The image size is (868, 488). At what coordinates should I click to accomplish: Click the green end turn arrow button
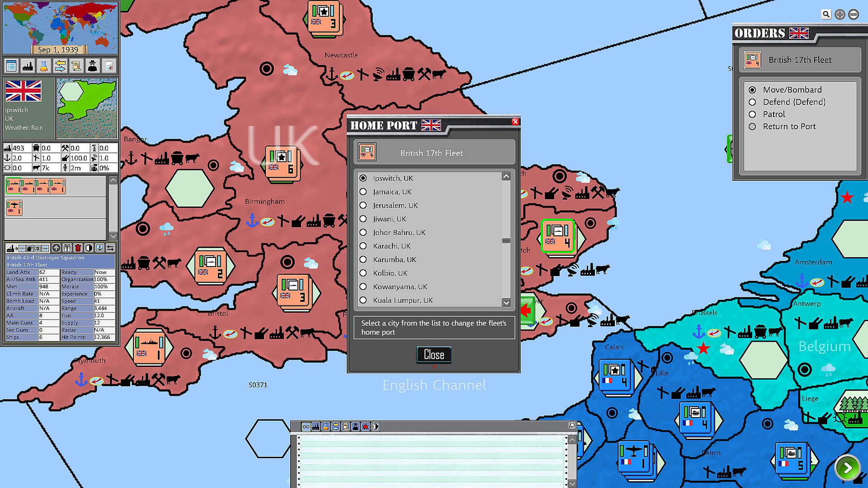click(x=848, y=468)
